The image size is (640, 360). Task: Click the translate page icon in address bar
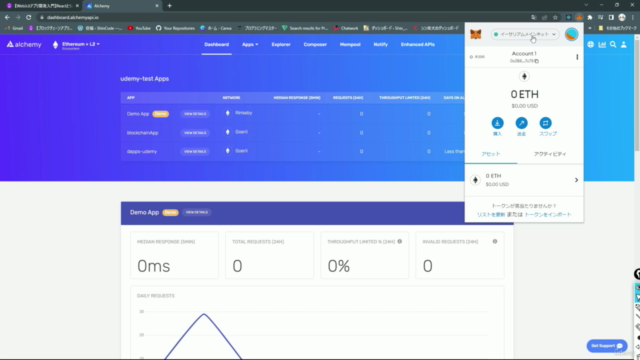(533, 18)
